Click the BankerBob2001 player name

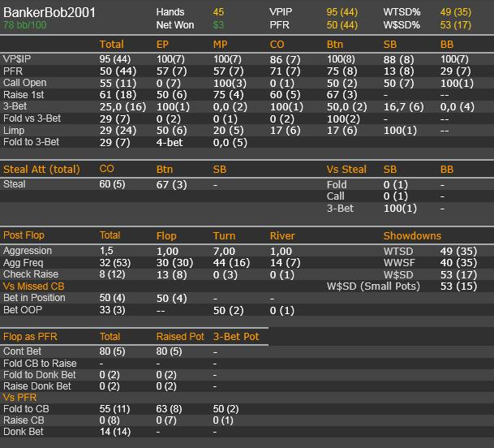pyautogui.click(x=49, y=13)
